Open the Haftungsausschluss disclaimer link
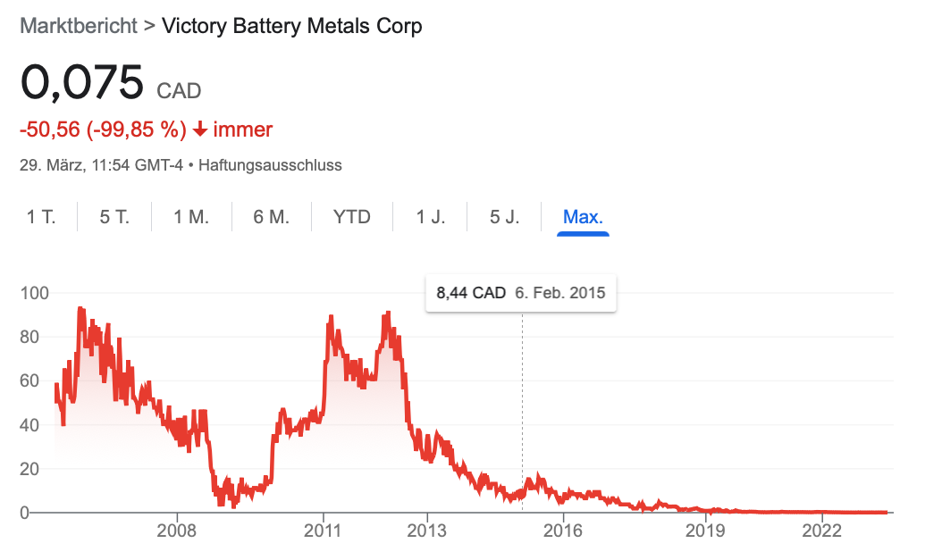942x560 pixels. coord(270,165)
